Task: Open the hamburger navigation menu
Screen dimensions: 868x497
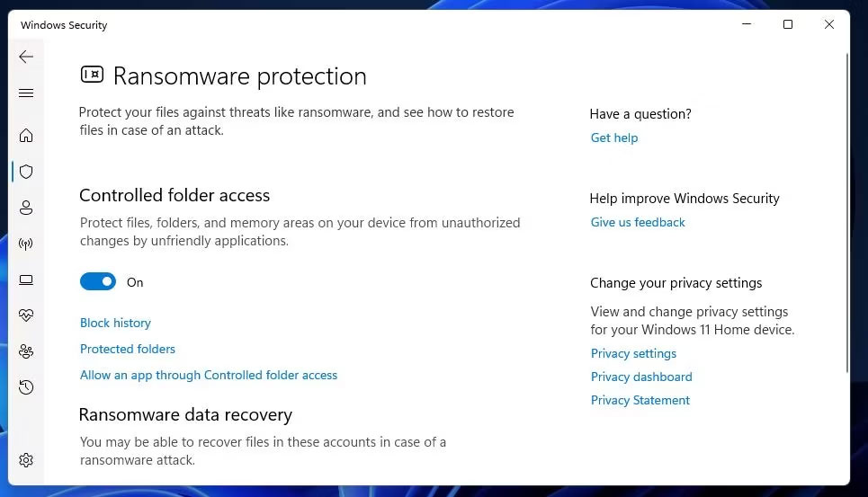Action: (x=26, y=93)
